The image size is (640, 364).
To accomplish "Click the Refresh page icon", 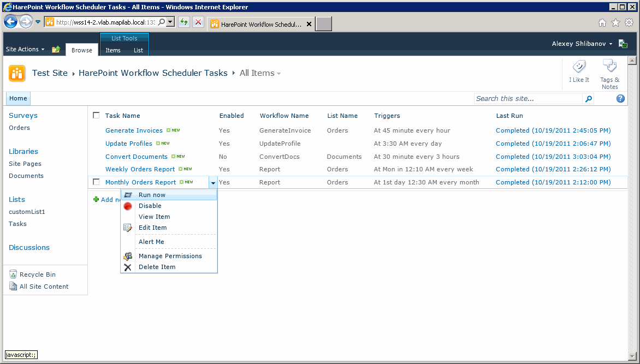I will [x=184, y=22].
